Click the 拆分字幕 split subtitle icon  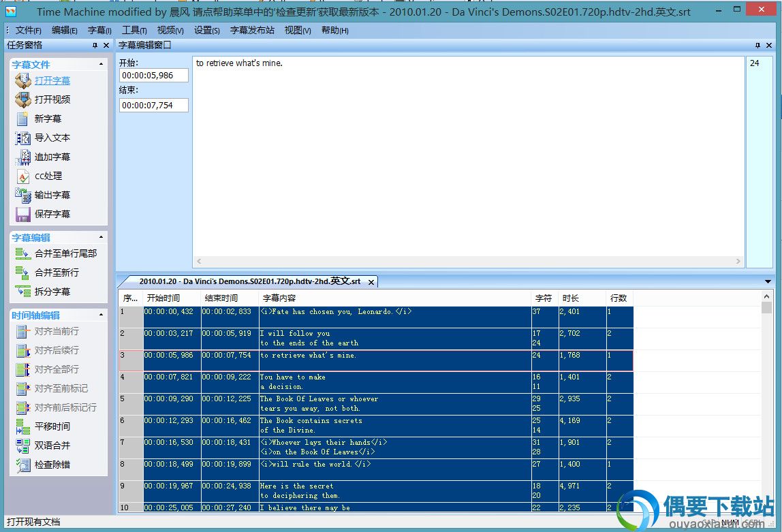coord(23,292)
